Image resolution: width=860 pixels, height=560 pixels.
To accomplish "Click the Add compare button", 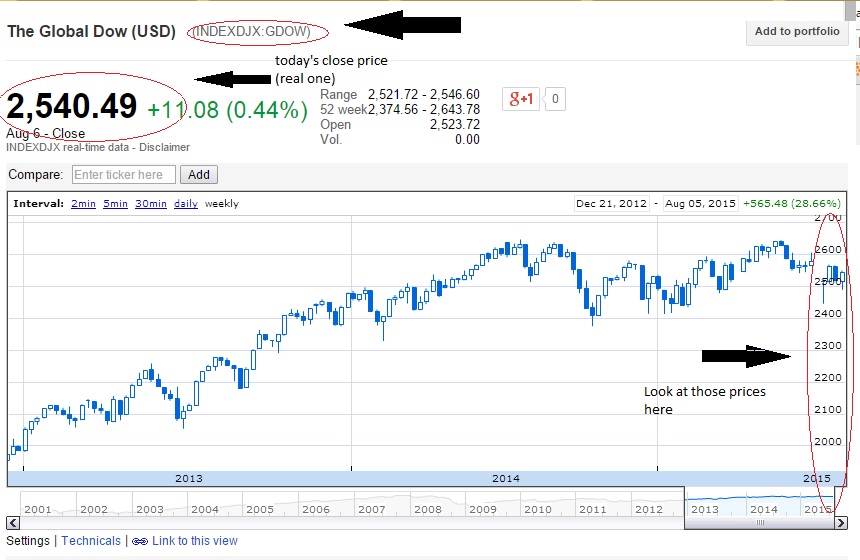I will click(x=199, y=175).
